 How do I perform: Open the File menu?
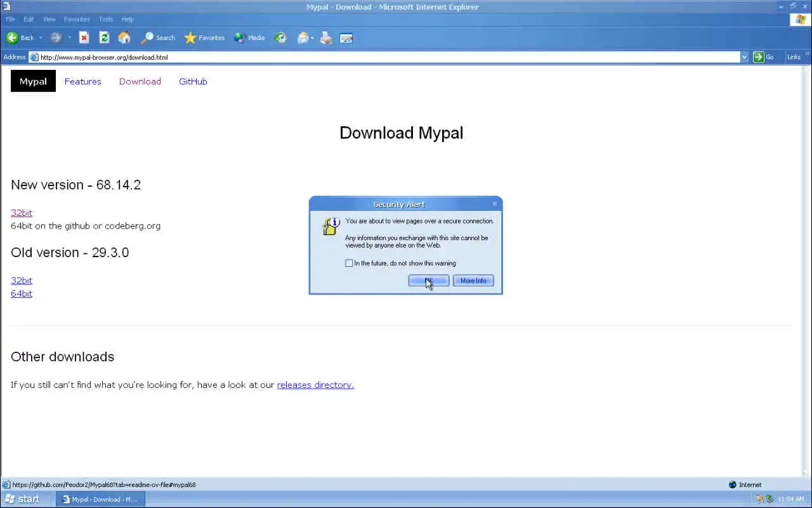(x=10, y=19)
